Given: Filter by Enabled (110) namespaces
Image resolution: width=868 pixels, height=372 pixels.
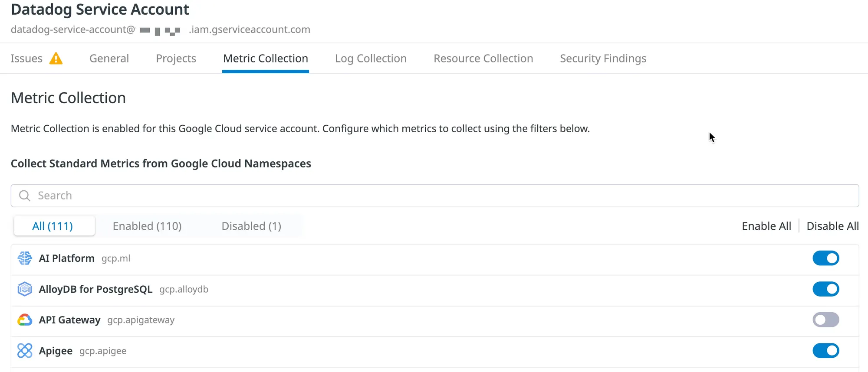Looking at the screenshot, I should (147, 226).
